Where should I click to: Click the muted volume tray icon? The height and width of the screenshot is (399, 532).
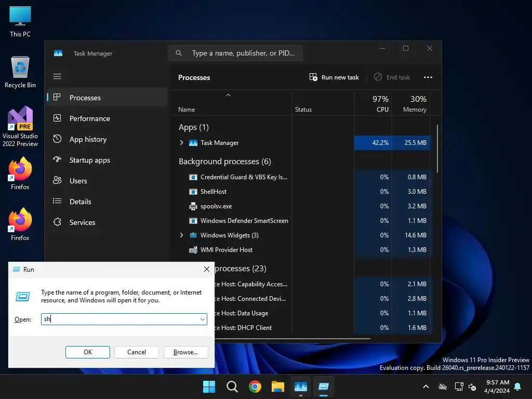(472, 387)
